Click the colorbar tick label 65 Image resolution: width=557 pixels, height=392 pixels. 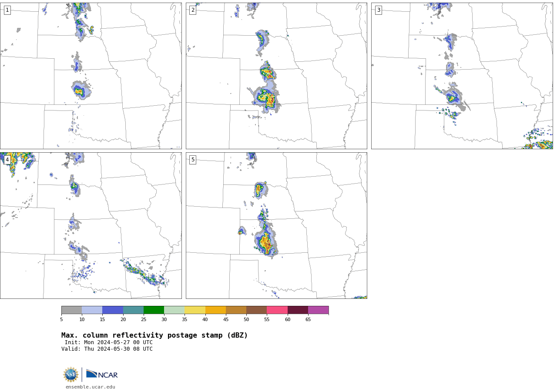(x=308, y=320)
